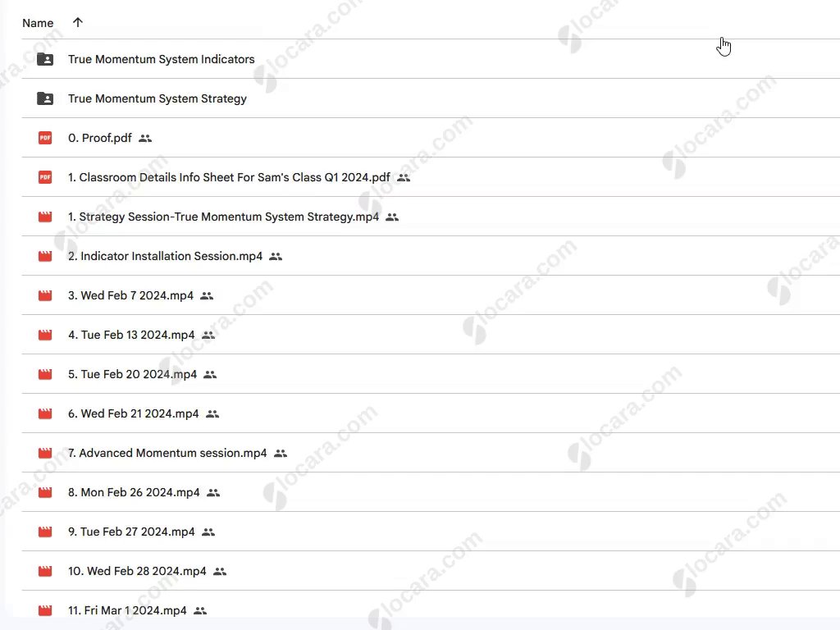Click the video icon of 7. Advanced Momentum session

click(45, 453)
